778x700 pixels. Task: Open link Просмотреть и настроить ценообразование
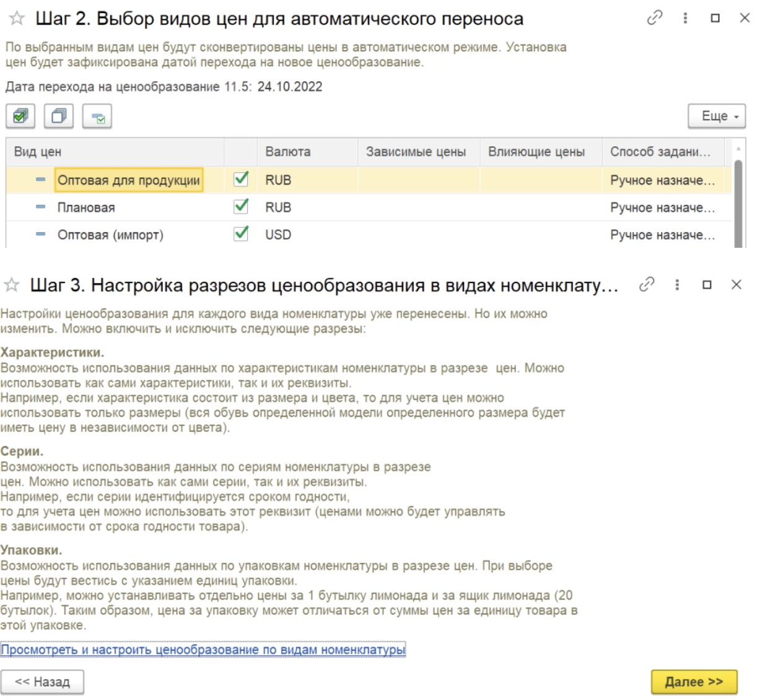(203, 650)
